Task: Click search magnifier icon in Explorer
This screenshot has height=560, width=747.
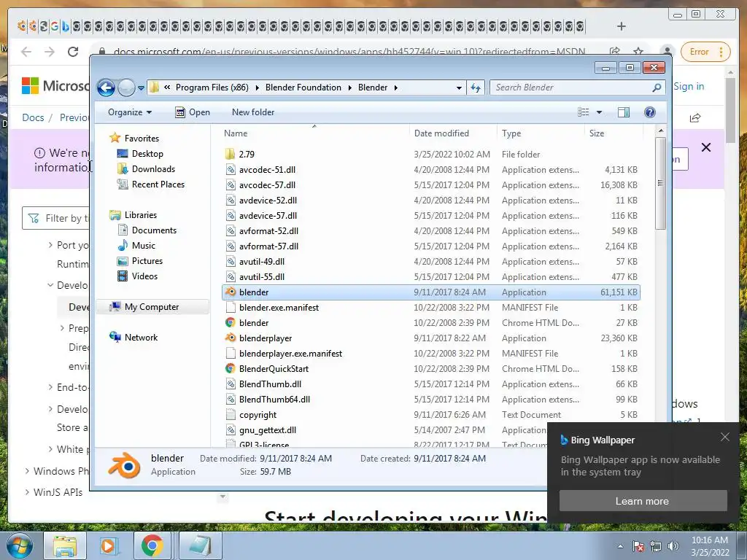Action: tap(657, 87)
